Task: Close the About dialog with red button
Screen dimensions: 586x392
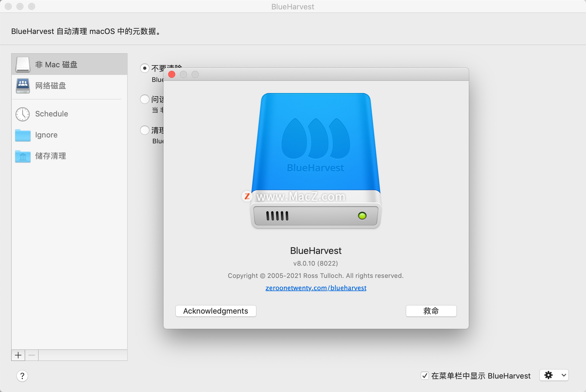Action: click(172, 74)
